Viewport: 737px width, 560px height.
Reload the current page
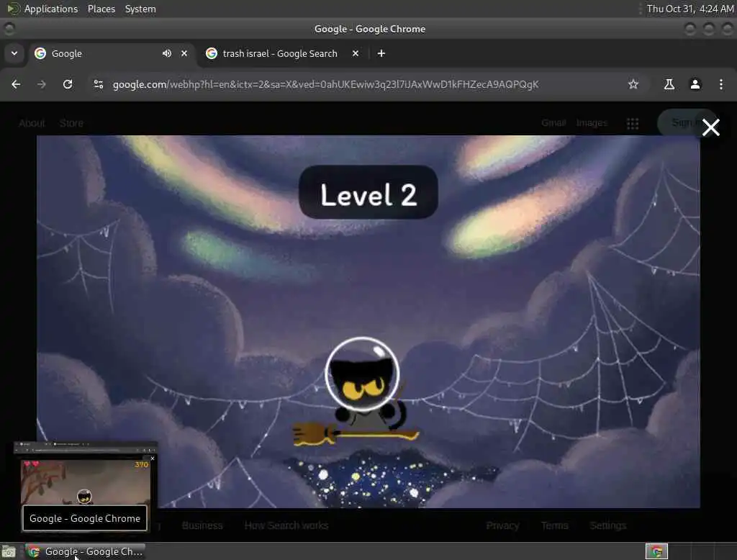tap(68, 84)
